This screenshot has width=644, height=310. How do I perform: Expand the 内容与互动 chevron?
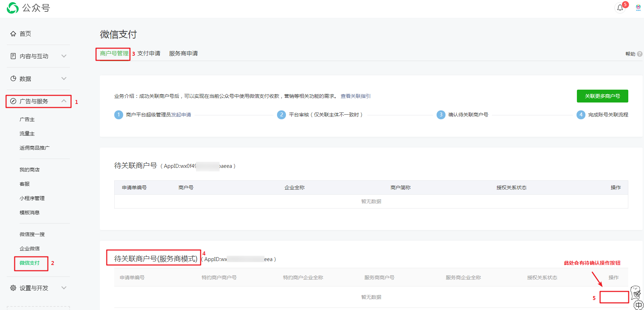click(x=64, y=56)
